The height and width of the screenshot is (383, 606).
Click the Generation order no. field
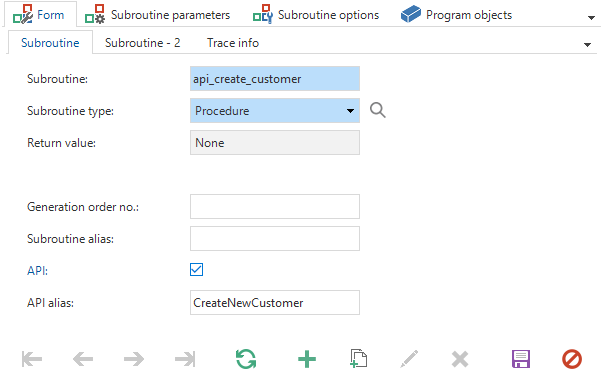coord(275,206)
